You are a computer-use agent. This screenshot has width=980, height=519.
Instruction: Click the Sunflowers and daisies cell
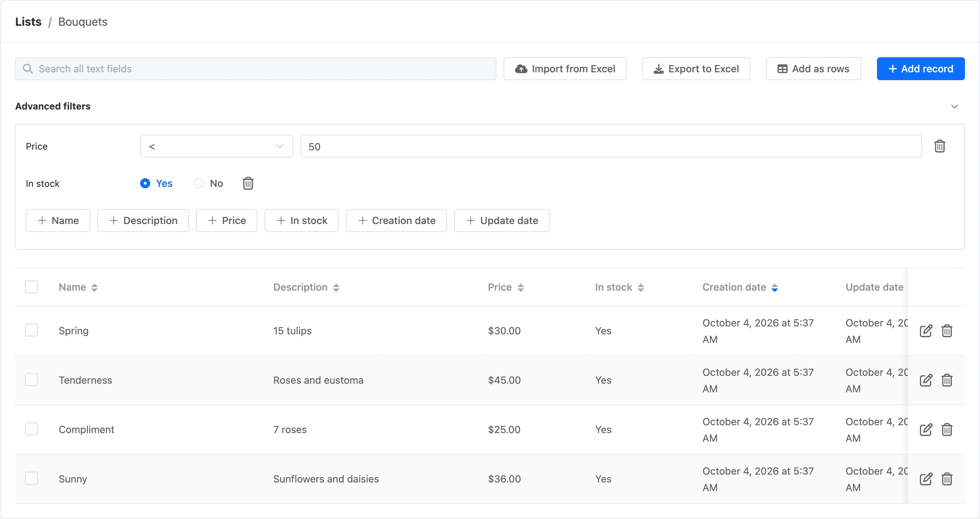tap(326, 479)
